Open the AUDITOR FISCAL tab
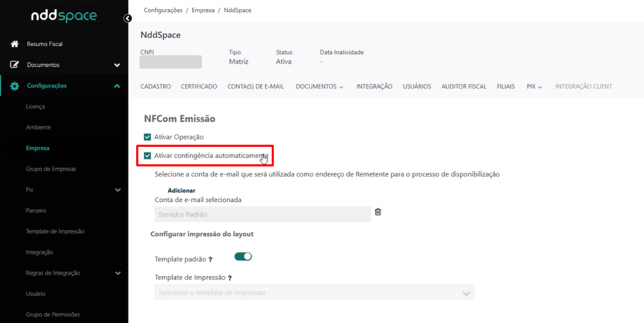 [x=464, y=87]
